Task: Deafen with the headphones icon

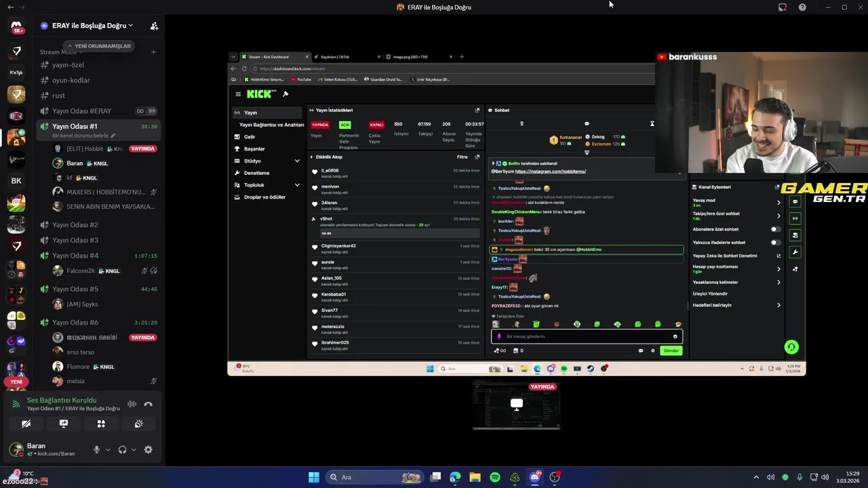Action: tap(122, 449)
